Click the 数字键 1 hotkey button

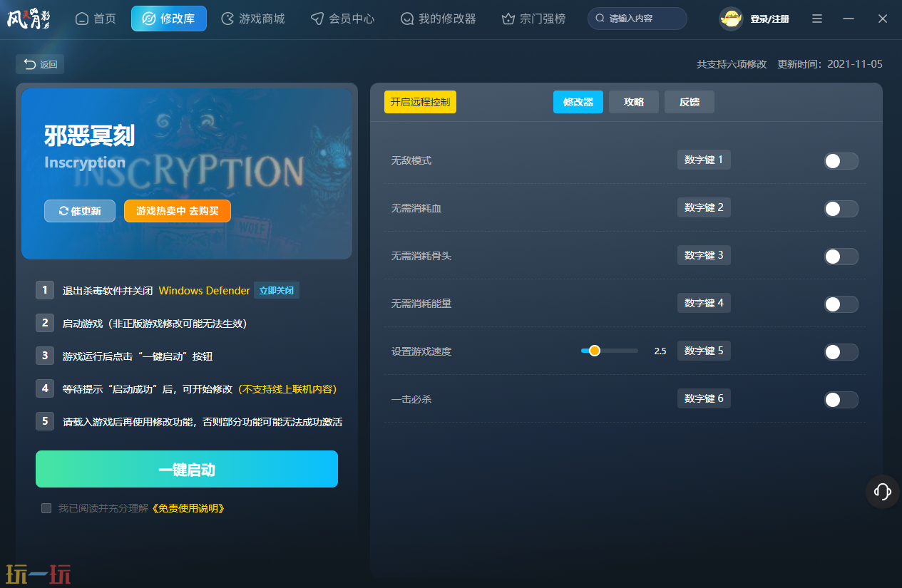704,160
